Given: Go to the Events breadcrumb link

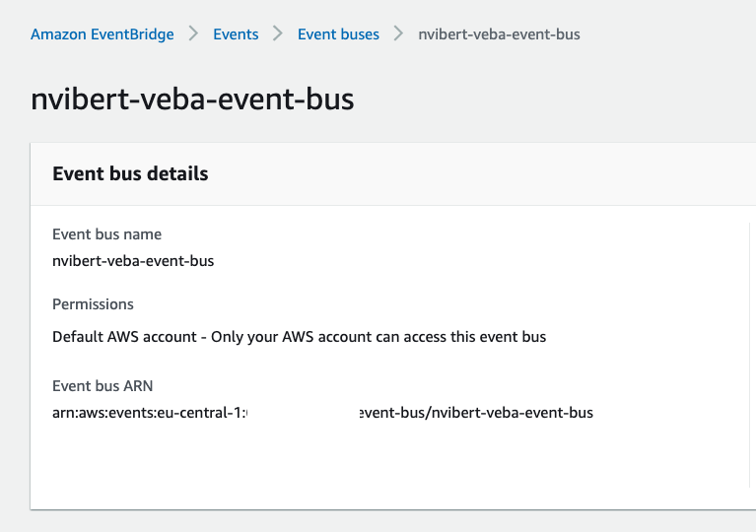Looking at the screenshot, I should click(x=236, y=34).
